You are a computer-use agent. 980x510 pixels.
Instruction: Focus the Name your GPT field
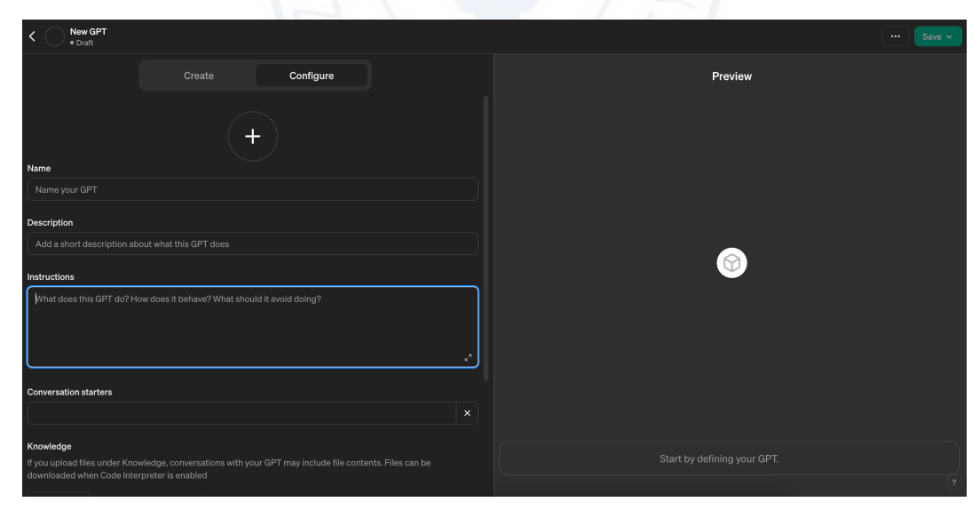point(252,189)
